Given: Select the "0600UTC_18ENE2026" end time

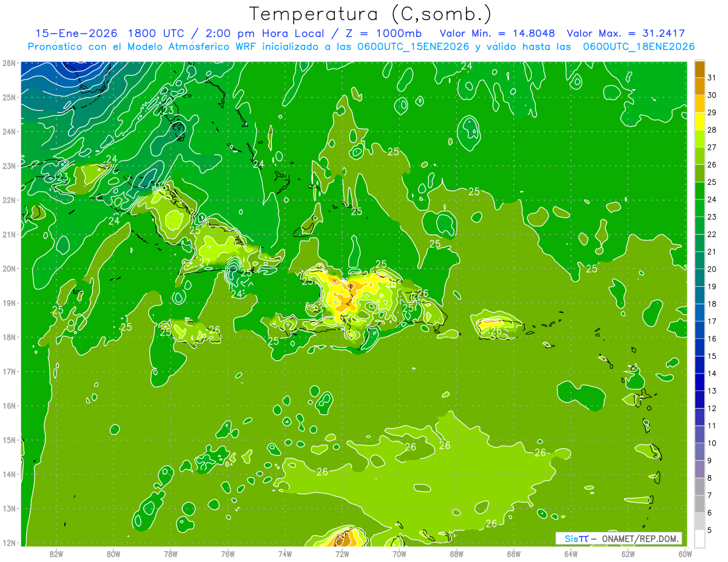Looking at the screenshot, I should [639, 47].
